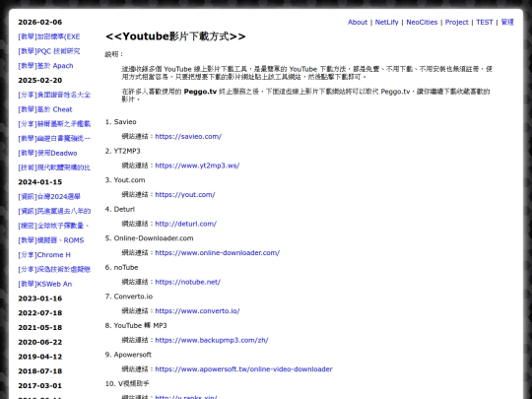Visit the https://www.yt2mp3.ws/ link
Viewport: 532px width, 399px height.
click(197, 166)
